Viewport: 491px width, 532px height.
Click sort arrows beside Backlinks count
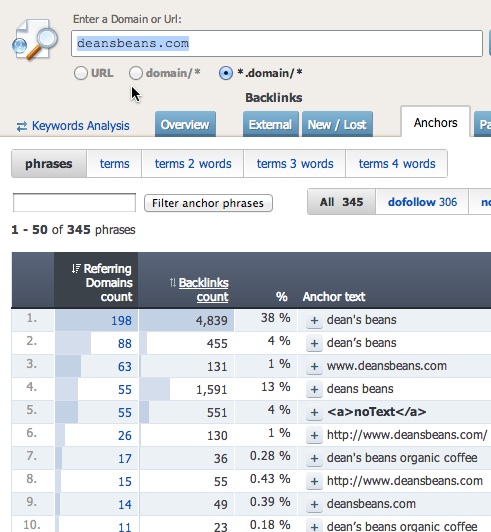coord(173,283)
